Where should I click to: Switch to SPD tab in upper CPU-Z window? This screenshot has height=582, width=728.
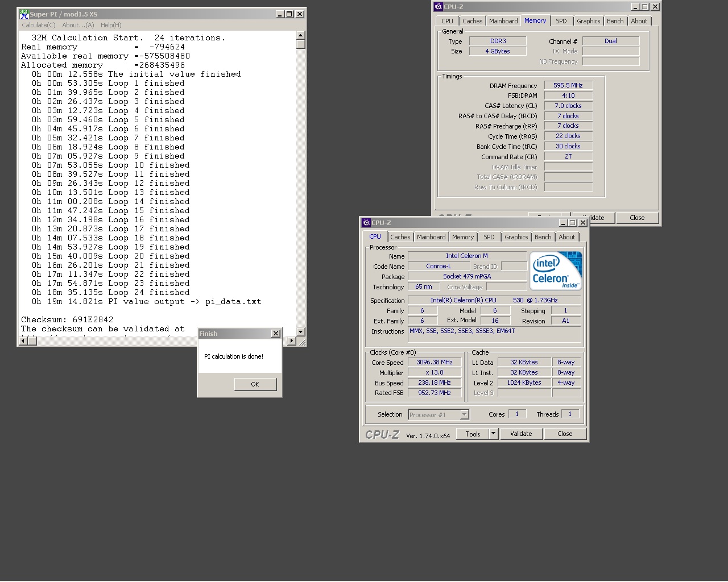point(561,21)
